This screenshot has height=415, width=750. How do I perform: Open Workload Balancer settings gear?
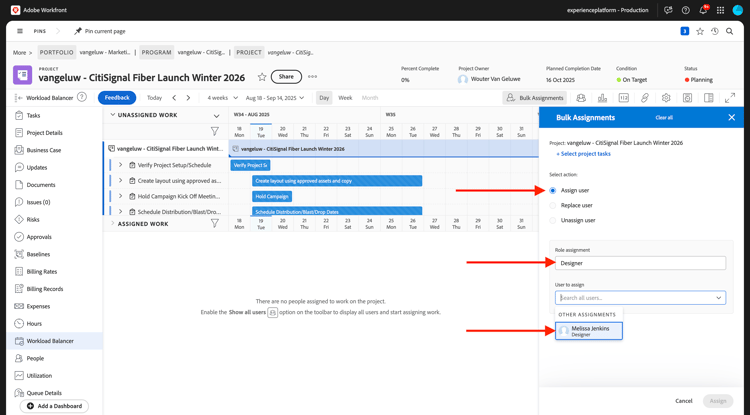click(x=666, y=98)
